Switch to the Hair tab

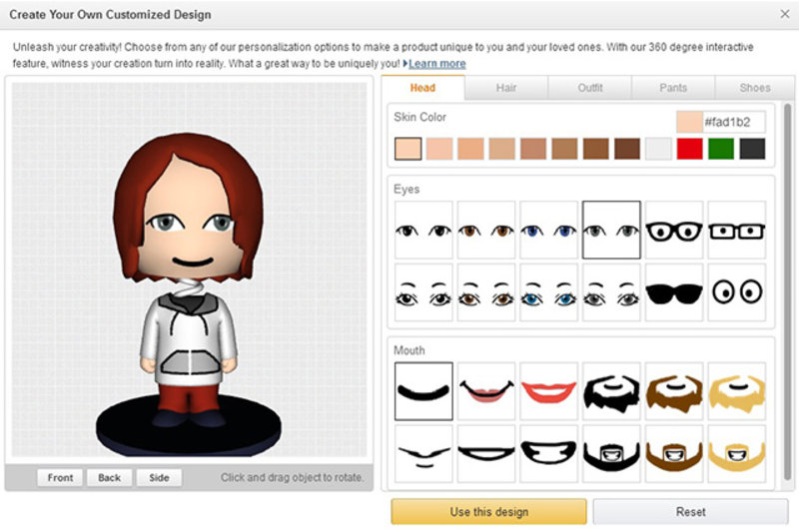(x=506, y=88)
